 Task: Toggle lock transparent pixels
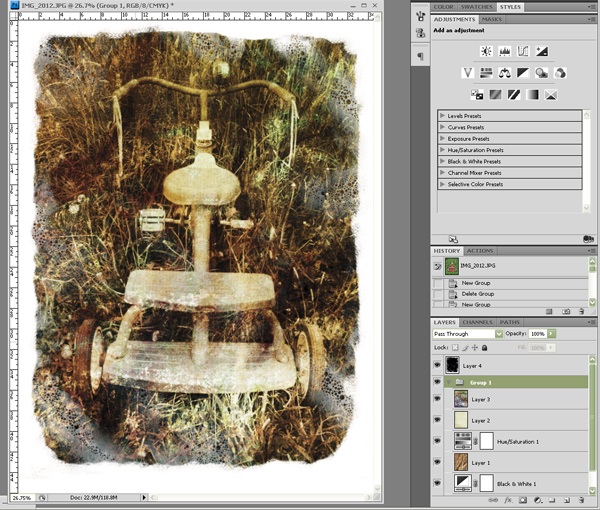(x=455, y=347)
